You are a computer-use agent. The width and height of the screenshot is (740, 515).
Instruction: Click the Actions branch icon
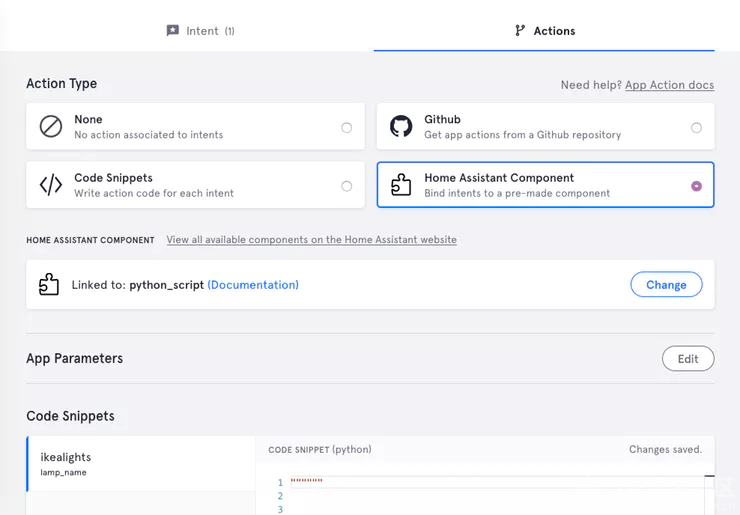coord(520,31)
